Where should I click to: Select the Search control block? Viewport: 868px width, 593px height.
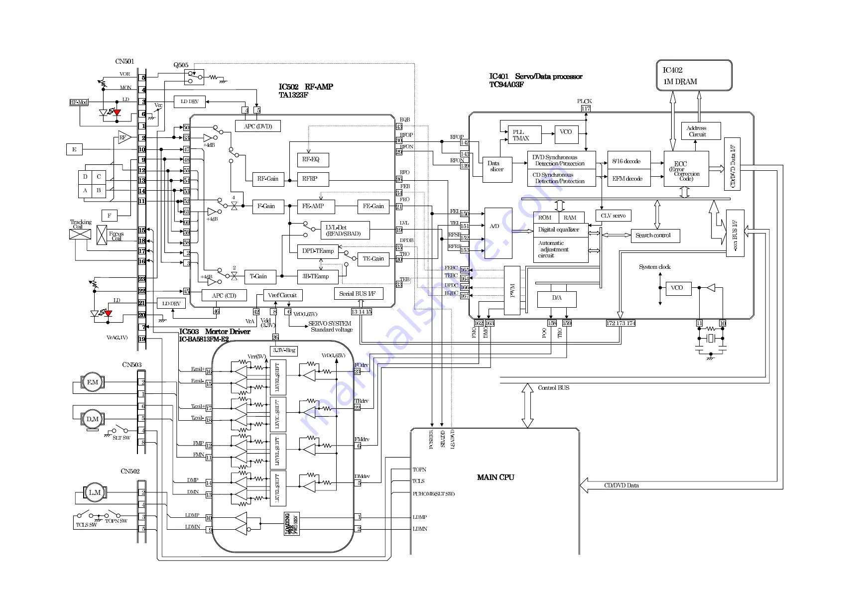(655, 236)
